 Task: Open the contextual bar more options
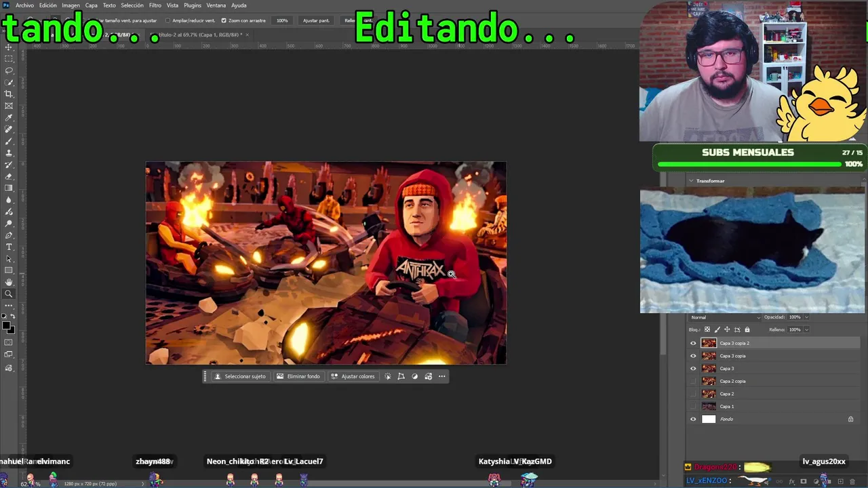click(x=441, y=376)
